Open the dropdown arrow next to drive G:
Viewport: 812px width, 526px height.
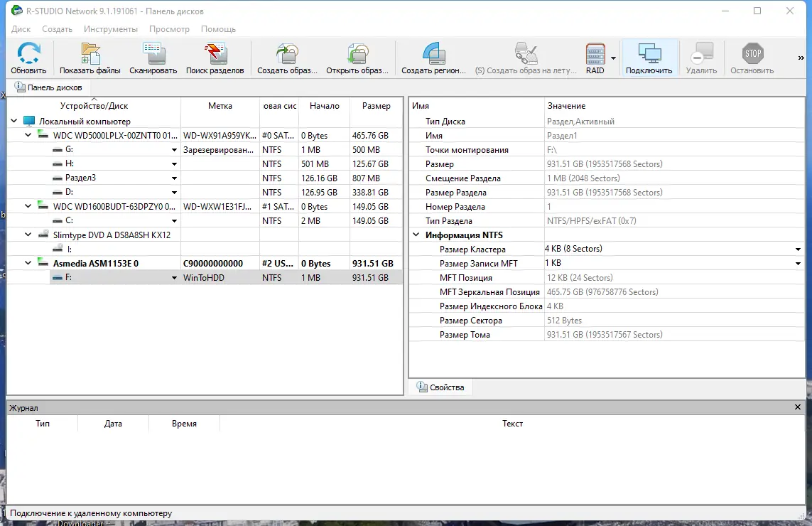174,149
